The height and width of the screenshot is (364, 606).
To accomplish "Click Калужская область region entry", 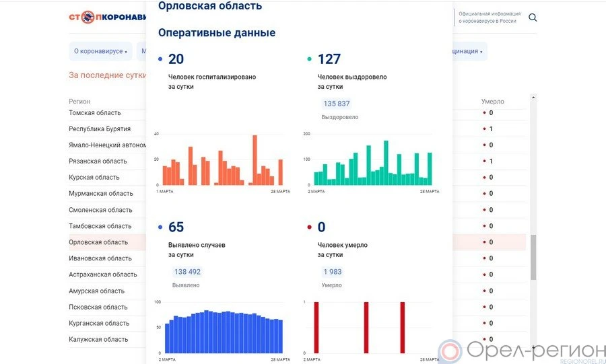I will point(98,340).
